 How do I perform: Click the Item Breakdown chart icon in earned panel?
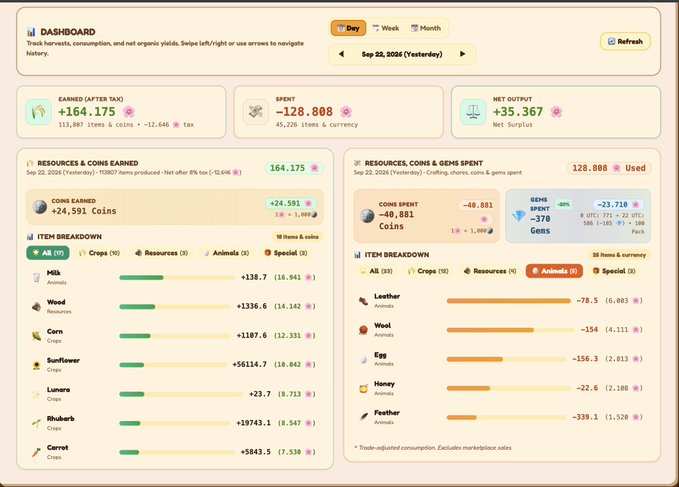(x=30, y=237)
